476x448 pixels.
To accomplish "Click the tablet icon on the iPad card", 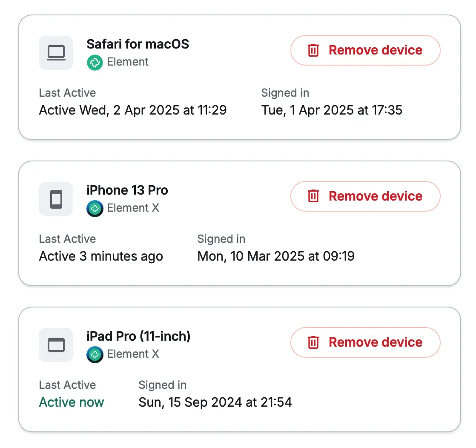I will [x=56, y=345].
